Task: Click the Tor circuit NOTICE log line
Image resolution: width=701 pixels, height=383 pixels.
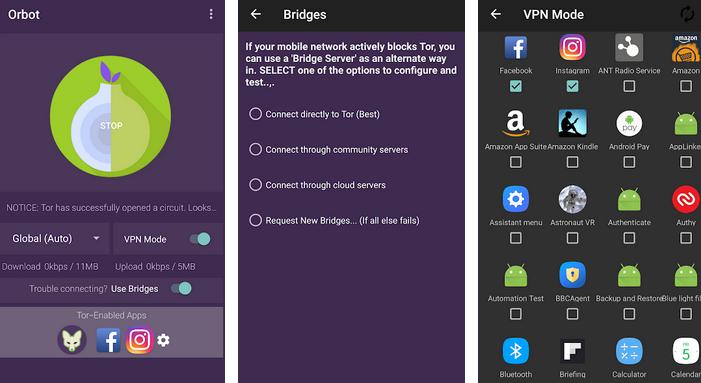Action: click(111, 208)
